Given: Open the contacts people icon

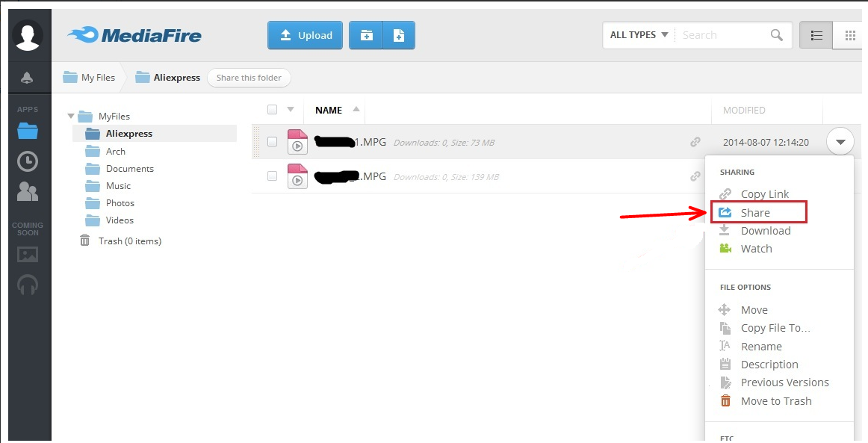Looking at the screenshot, I should coord(28,191).
